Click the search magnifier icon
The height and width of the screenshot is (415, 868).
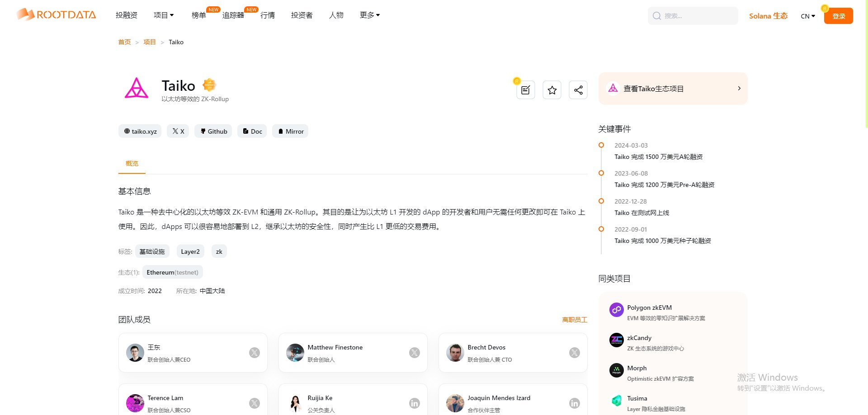(x=656, y=16)
